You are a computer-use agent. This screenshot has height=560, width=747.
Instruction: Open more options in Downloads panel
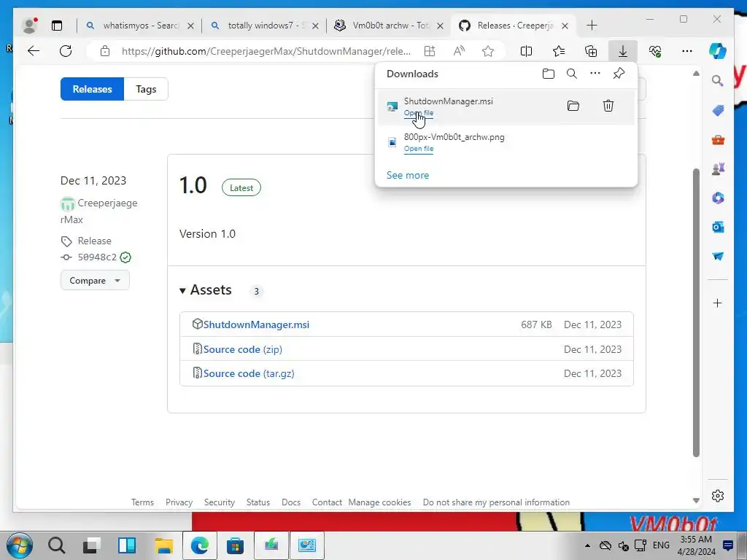point(595,74)
